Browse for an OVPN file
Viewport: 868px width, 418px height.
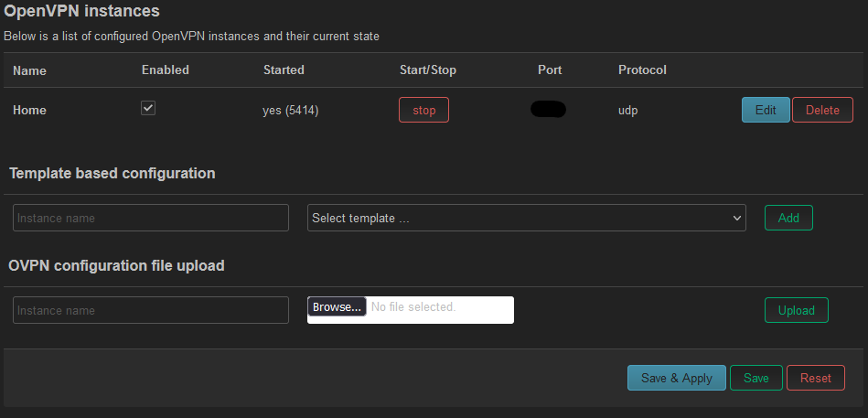[338, 306]
